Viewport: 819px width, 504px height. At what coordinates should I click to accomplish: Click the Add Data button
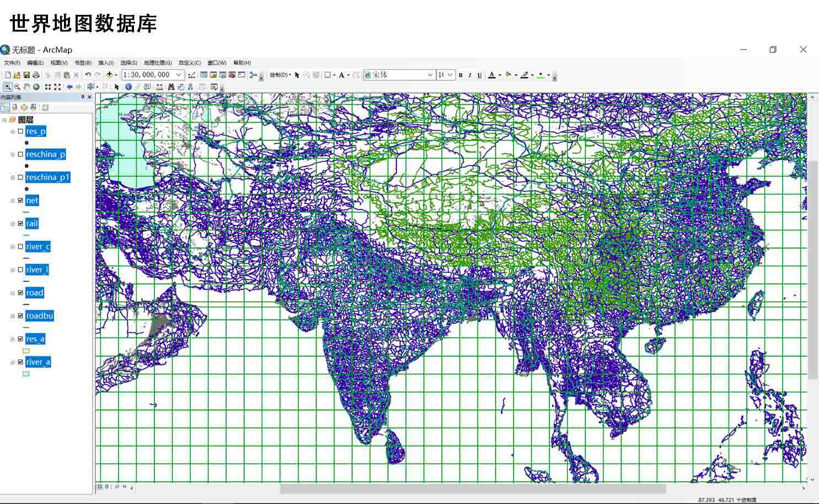[x=110, y=75]
